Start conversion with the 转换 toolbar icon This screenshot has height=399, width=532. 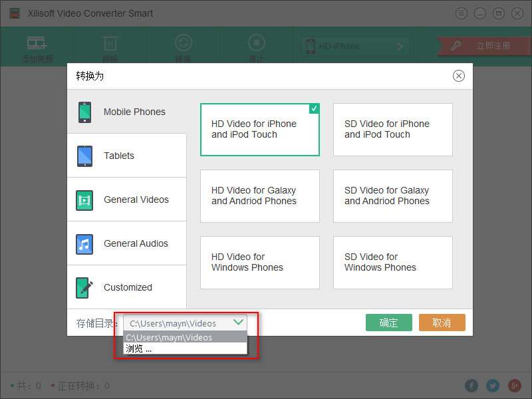pyautogui.click(x=183, y=45)
